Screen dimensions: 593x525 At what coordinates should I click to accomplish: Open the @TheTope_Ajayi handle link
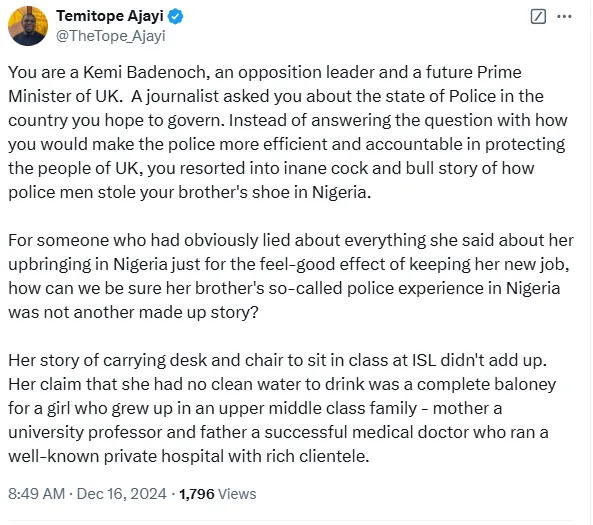[x=111, y=36]
